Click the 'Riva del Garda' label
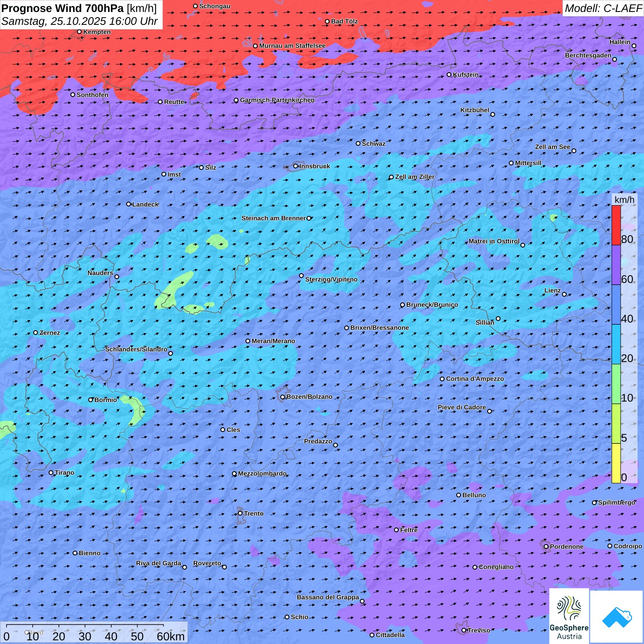The image size is (644, 644). [159, 563]
